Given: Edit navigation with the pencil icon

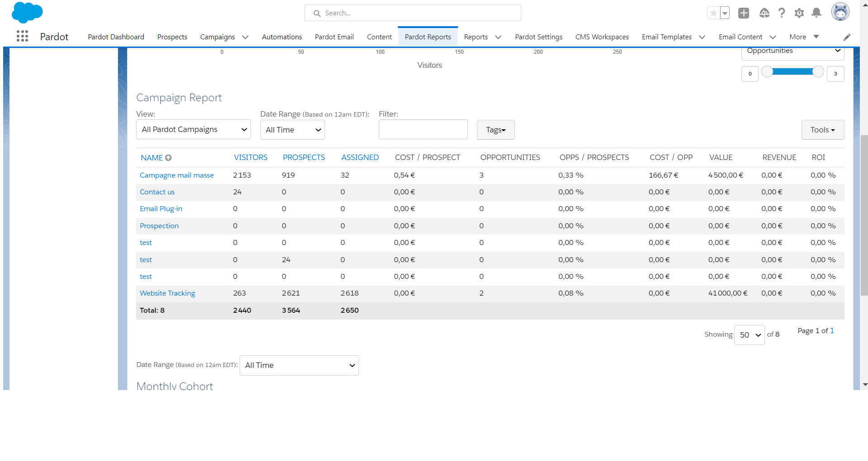Looking at the screenshot, I should click(847, 37).
